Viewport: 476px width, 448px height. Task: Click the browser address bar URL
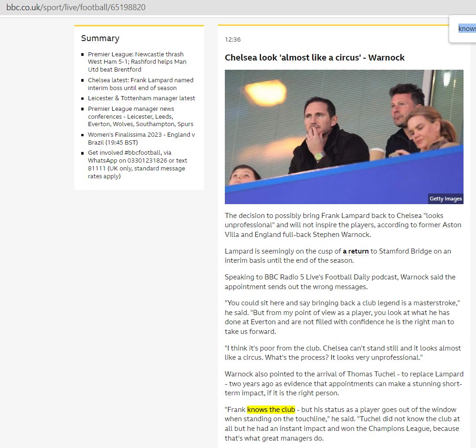(76, 7)
